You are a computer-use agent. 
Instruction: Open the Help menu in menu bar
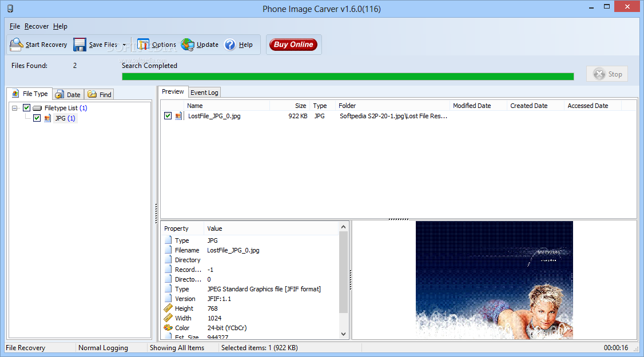pyautogui.click(x=60, y=26)
